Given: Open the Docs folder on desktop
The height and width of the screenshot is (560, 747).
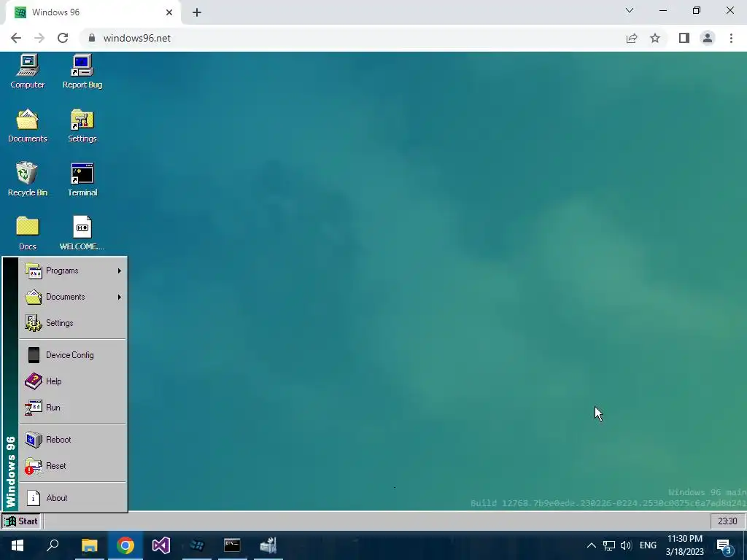Looking at the screenshot, I should 27,233.
